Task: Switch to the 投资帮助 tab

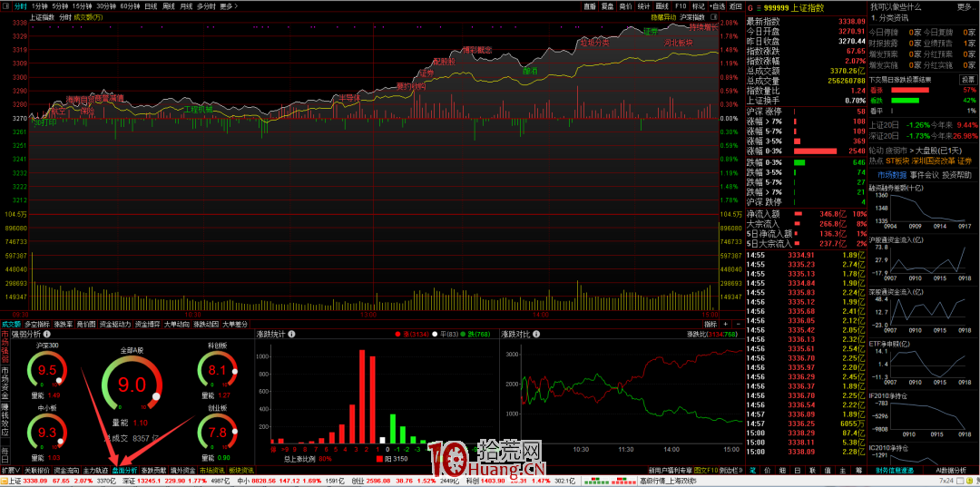Action: [x=957, y=175]
